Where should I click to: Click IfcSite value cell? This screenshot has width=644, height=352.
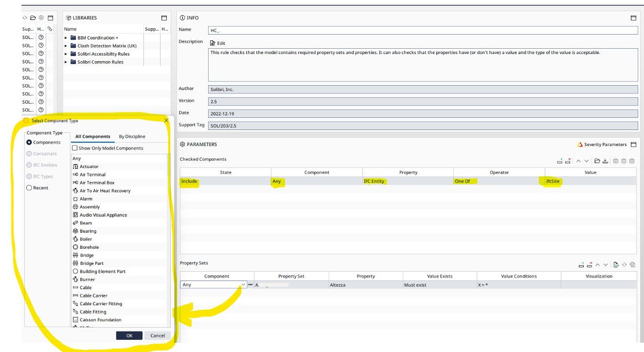590,181
